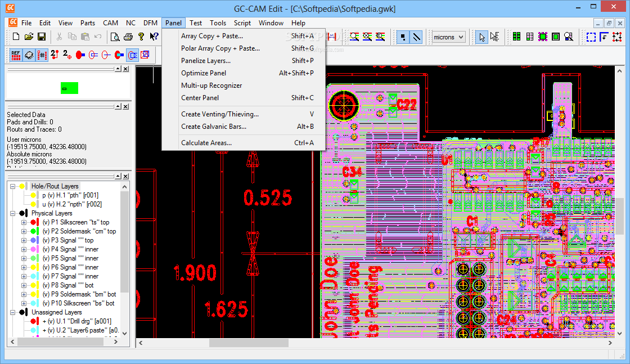Select the '2' connected red nodes icon
The width and height of the screenshot is (630, 364).
point(55,55)
